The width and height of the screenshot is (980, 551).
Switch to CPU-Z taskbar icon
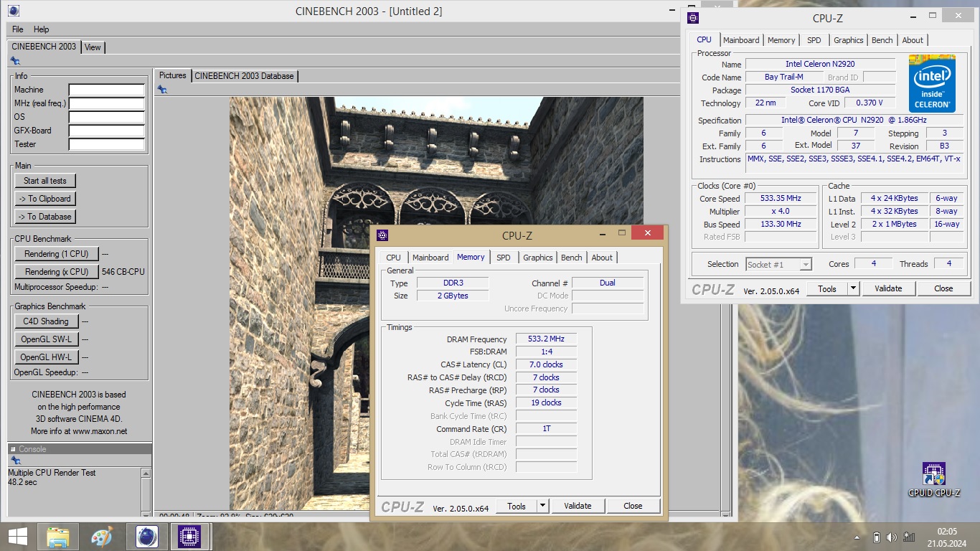pyautogui.click(x=189, y=537)
